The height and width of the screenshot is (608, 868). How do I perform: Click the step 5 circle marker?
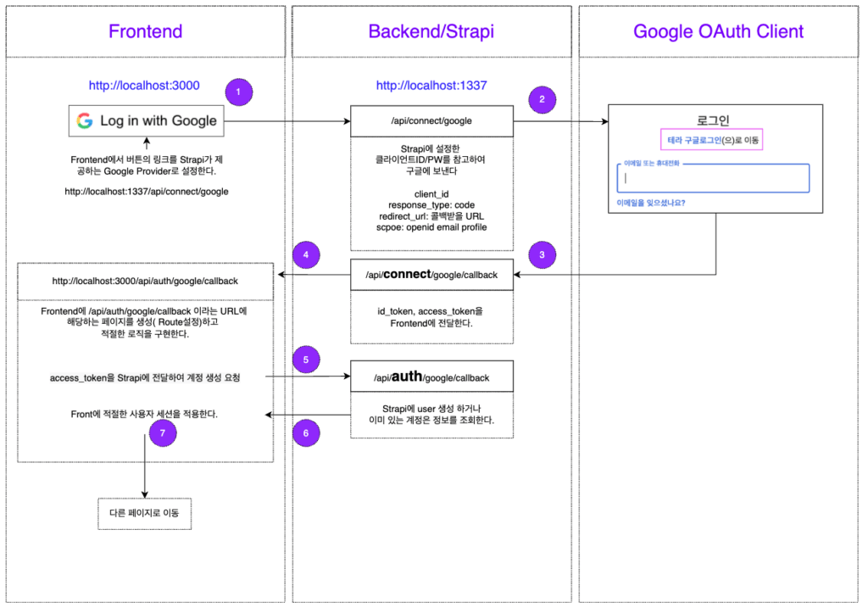pos(306,359)
